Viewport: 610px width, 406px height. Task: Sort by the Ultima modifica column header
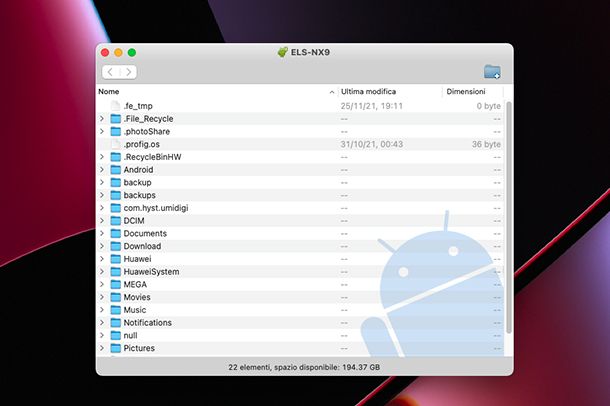[368, 91]
